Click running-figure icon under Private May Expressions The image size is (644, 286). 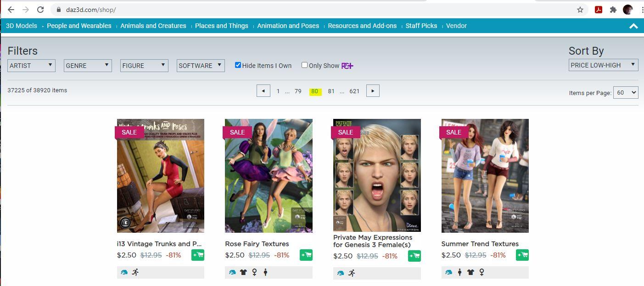click(352, 273)
